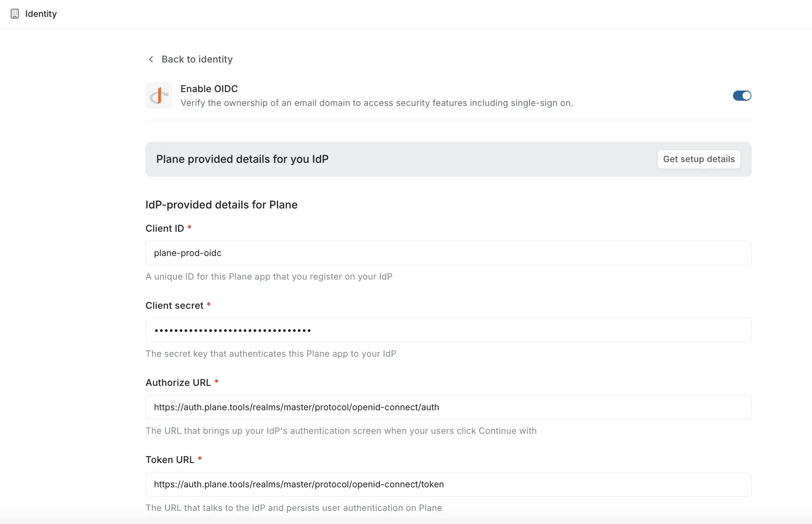Viewport: 812px width, 524px height.
Task: Click the unique ID helper text under Client ID
Action: 269,277
